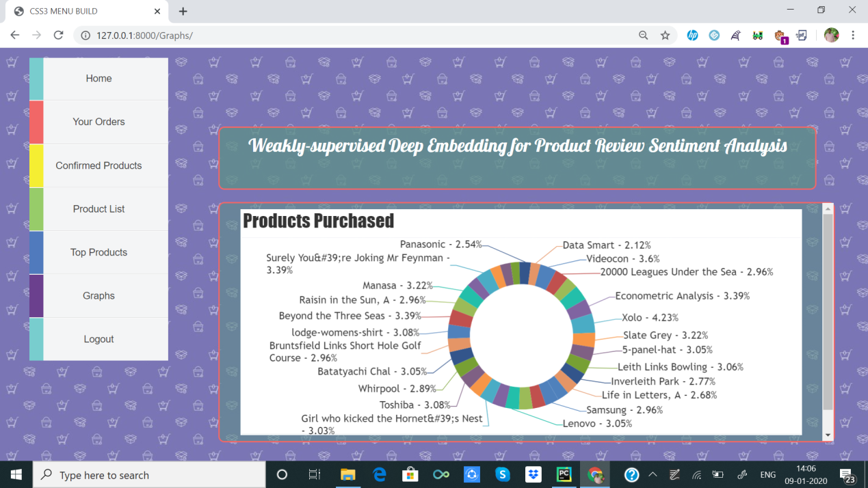Click the 'Data Smart - 2.12%' label

[x=607, y=245]
